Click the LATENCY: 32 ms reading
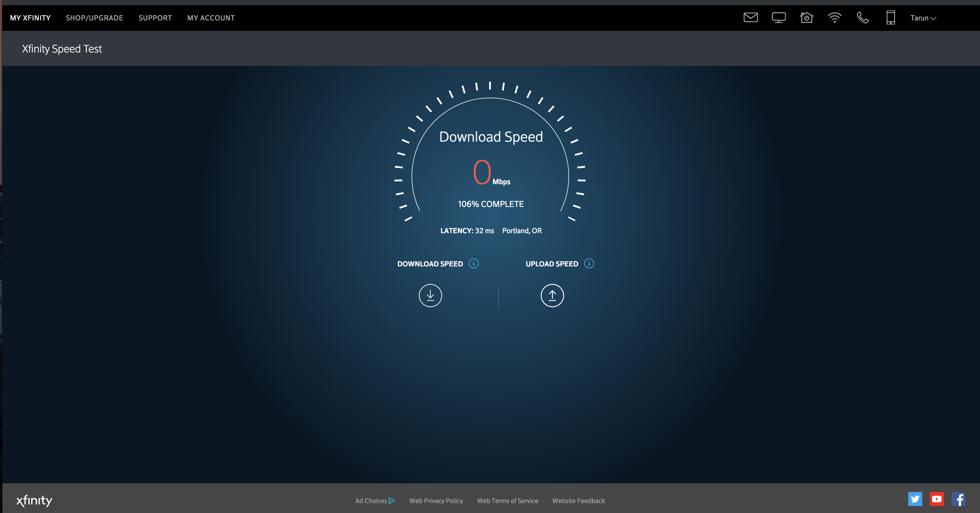Screen dimensions: 980x513 pos(467,231)
